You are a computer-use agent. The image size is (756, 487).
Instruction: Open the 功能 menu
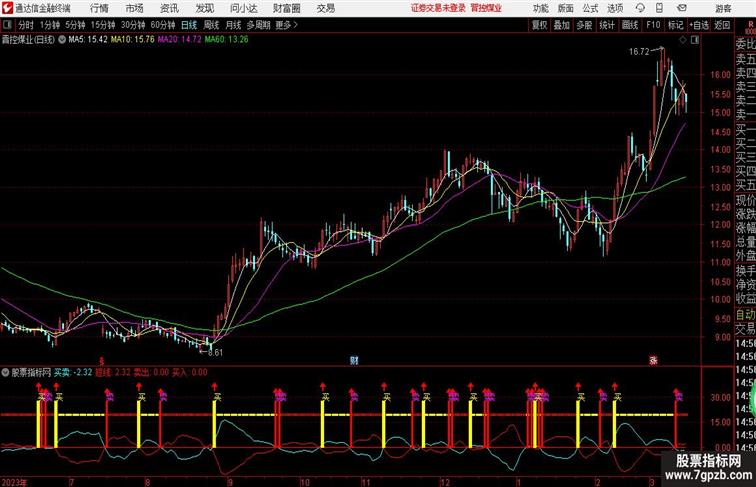click(540, 8)
